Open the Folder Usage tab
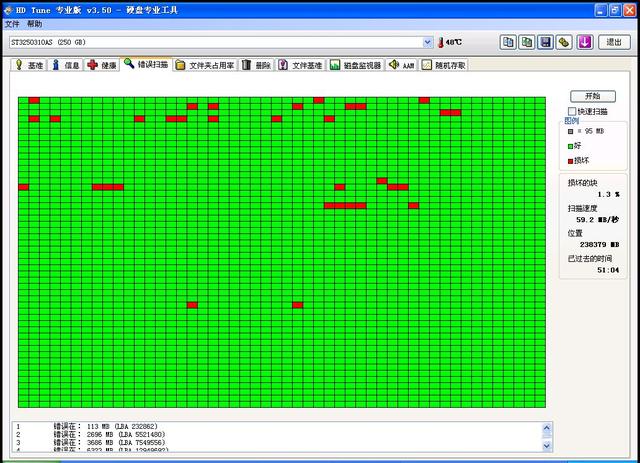Screen dimensions: 640x463 point(205,65)
